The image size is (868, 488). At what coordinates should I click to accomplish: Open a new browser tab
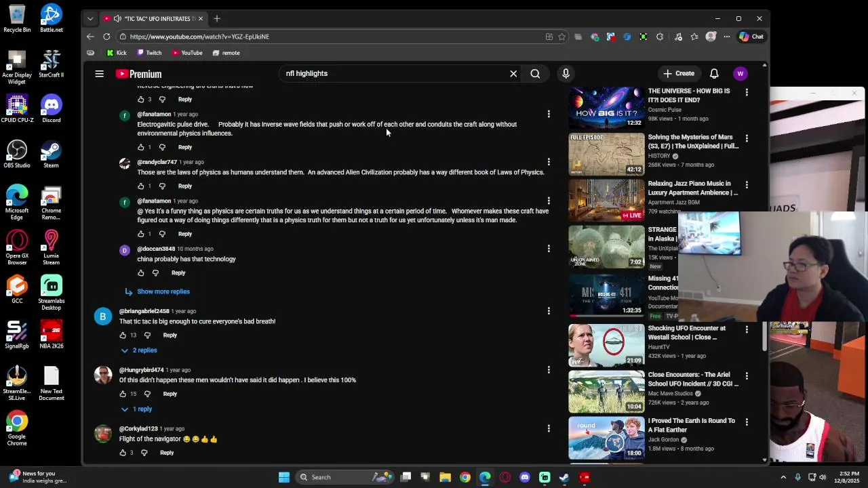217,18
